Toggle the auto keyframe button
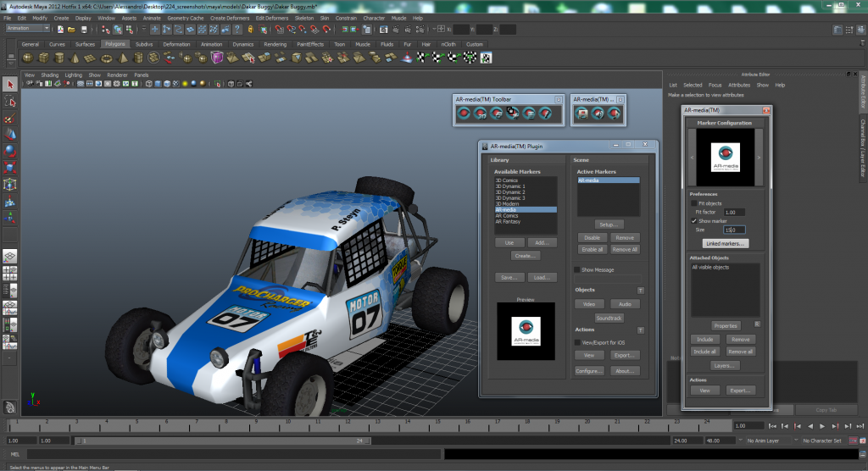This screenshot has height=471, width=868. click(853, 441)
